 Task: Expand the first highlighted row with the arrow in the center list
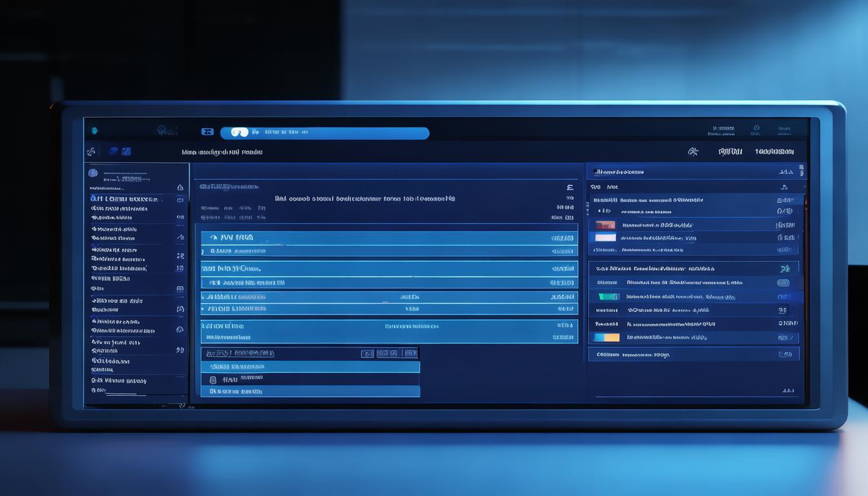(213, 238)
